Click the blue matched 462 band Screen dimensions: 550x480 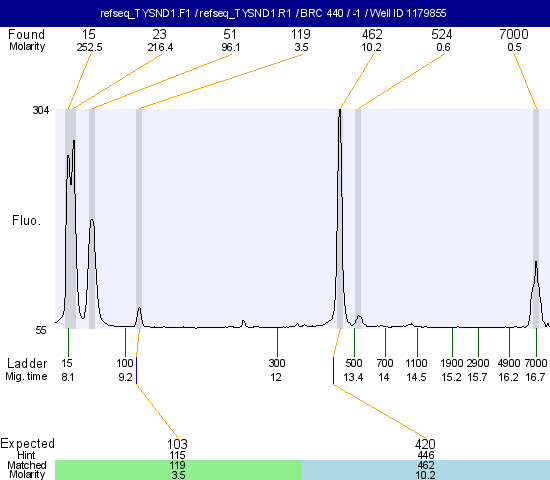[x=426, y=470]
